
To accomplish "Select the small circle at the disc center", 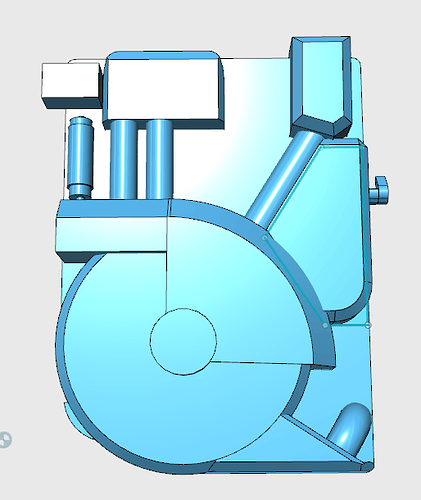I will (183, 342).
